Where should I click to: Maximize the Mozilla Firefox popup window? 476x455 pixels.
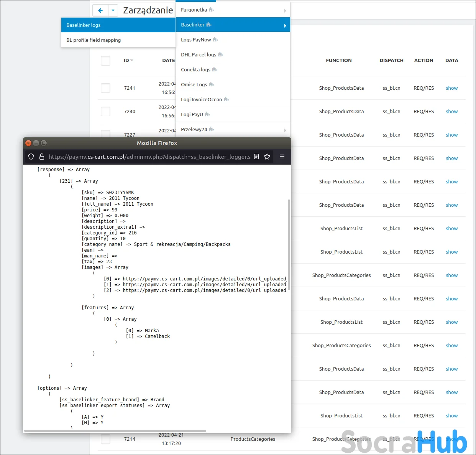coord(44,143)
